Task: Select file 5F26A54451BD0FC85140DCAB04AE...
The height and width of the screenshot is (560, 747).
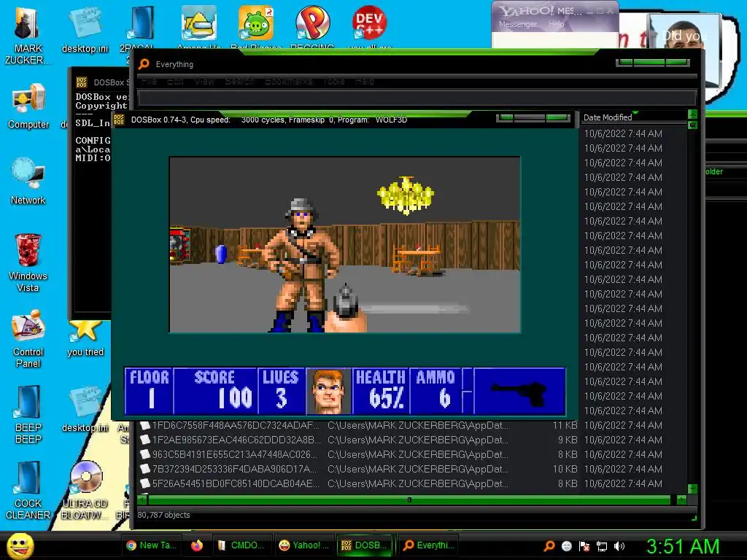Action: tap(236, 483)
